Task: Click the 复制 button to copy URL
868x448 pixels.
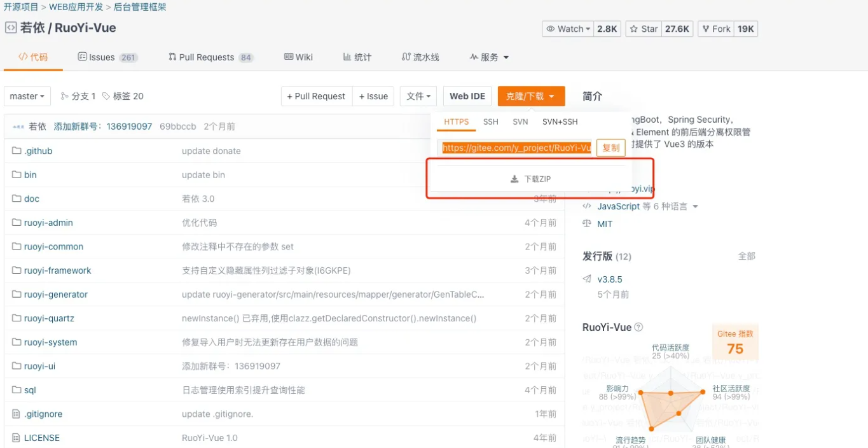Action: [x=611, y=148]
